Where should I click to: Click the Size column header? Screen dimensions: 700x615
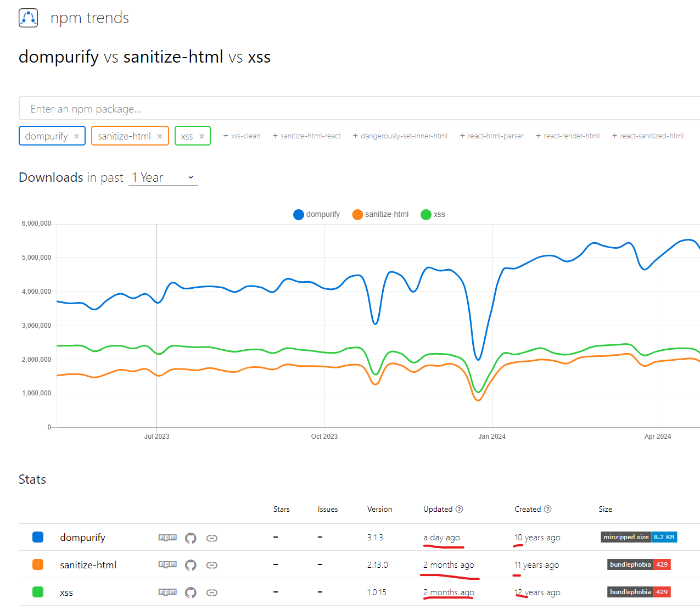pos(606,509)
